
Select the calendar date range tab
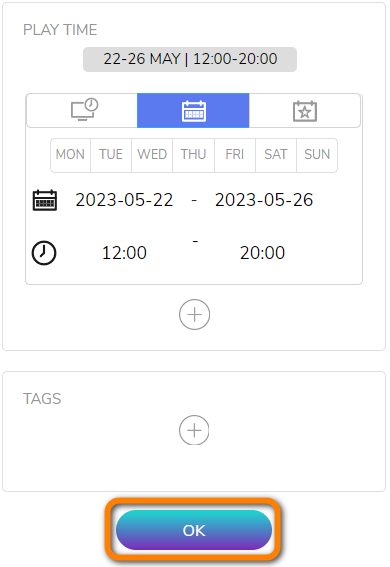coord(193,110)
